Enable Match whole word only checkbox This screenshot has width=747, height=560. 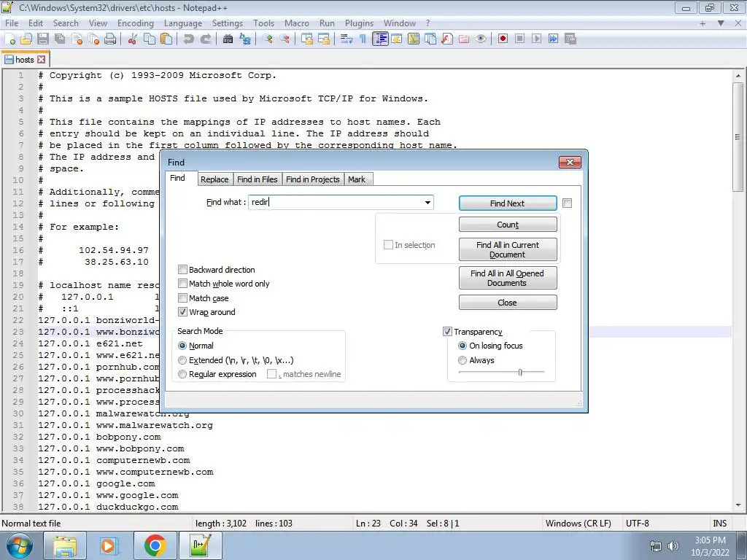point(182,284)
